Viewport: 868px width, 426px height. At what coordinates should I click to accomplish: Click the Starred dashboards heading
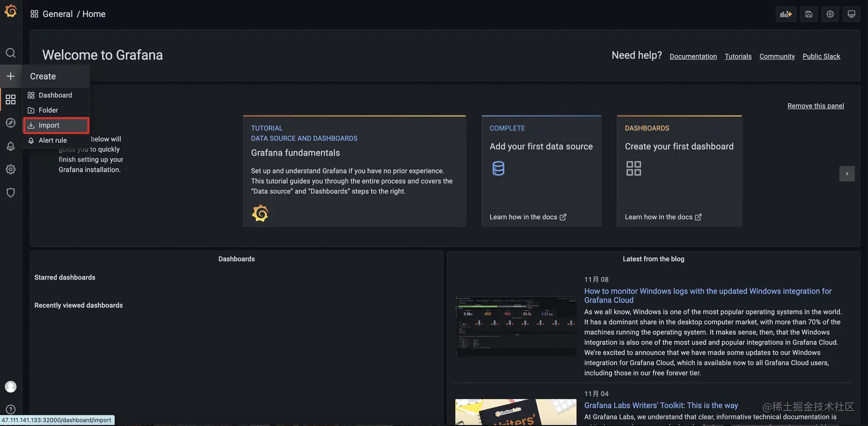click(x=65, y=277)
